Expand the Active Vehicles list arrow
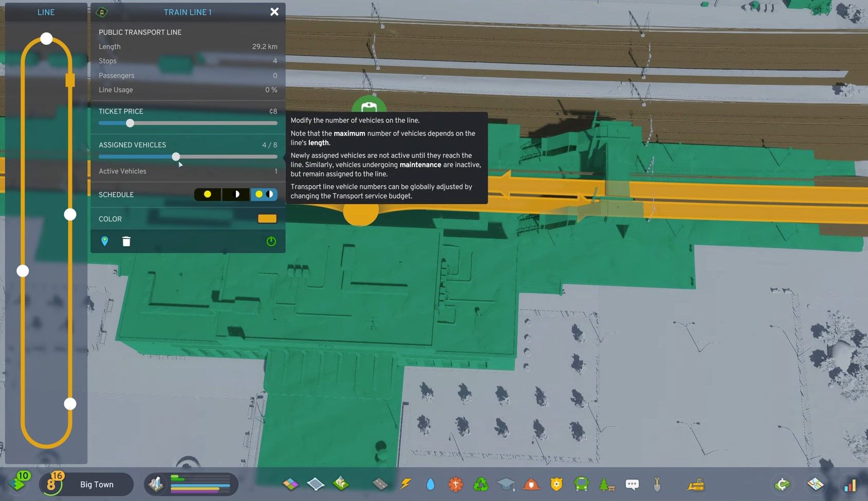 (180, 164)
